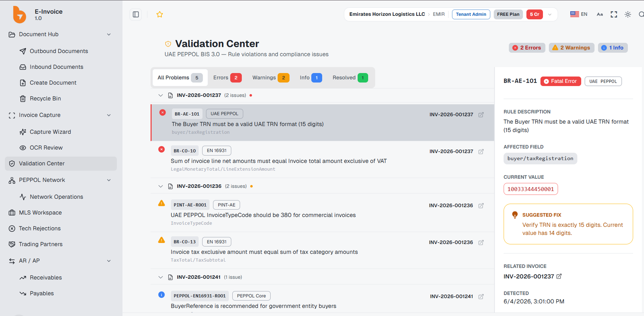Click the current value 10033344450001
644x316 pixels.
click(531, 189)
